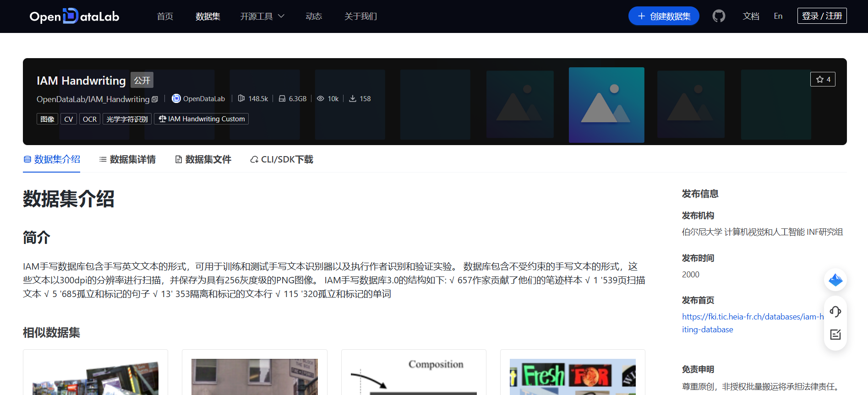Click the OpenDataLab logo
The width and height of the screenshot is (868, 395).
pyautogui.click(x=74, y=16)
